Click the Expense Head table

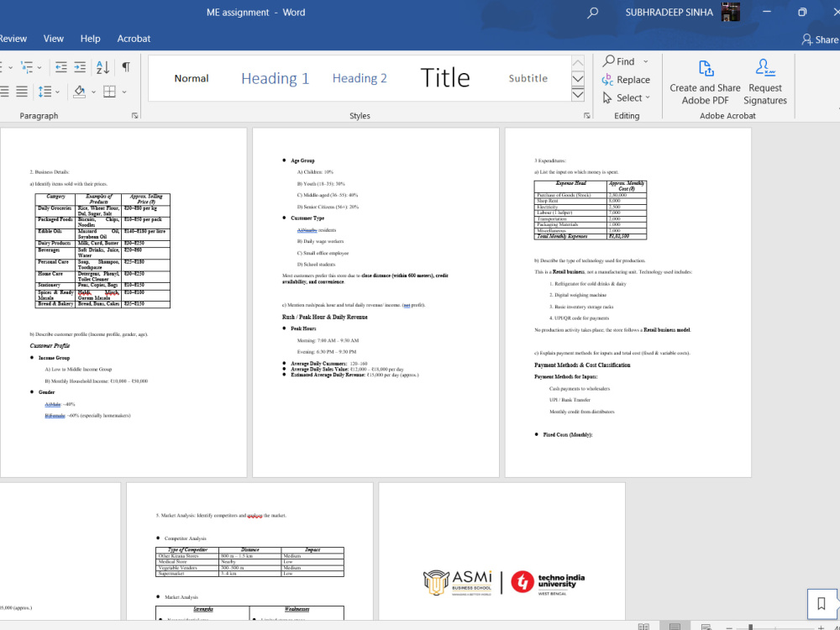591,210
